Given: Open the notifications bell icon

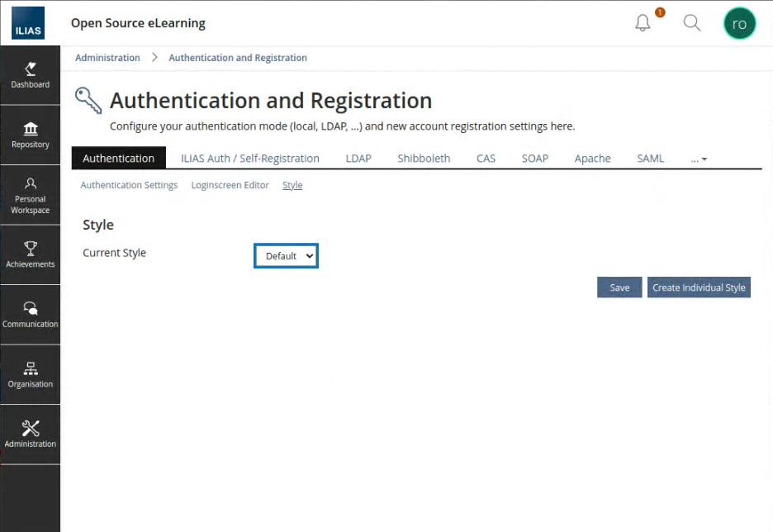Looking at the screenshot, I should 643,23.
